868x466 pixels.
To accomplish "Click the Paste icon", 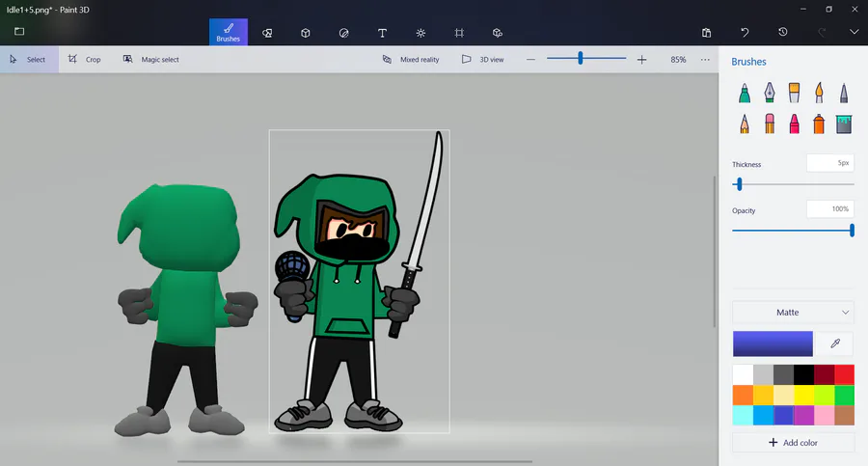I will click(706, 33).
